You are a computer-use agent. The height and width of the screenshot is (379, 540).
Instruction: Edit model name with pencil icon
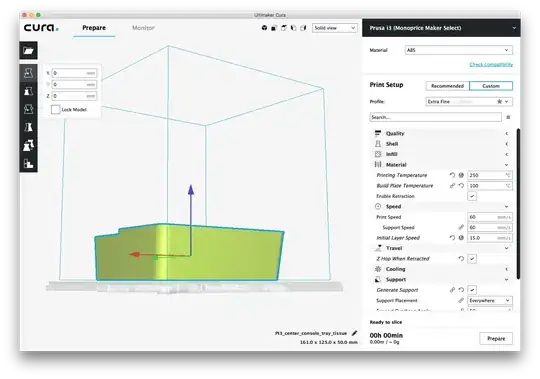(x=354, y=333)
